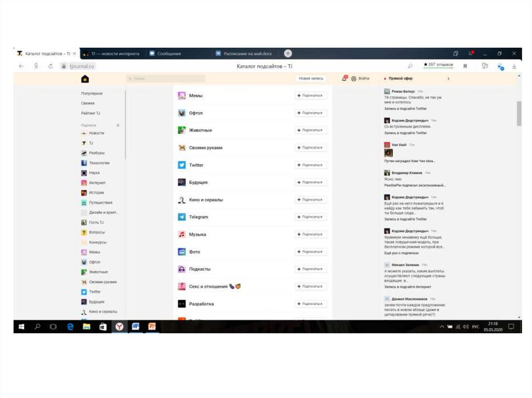Screen dimensions: 532x398
Task: Open PowerPoint from the taskbar
Action: [152, 326]
